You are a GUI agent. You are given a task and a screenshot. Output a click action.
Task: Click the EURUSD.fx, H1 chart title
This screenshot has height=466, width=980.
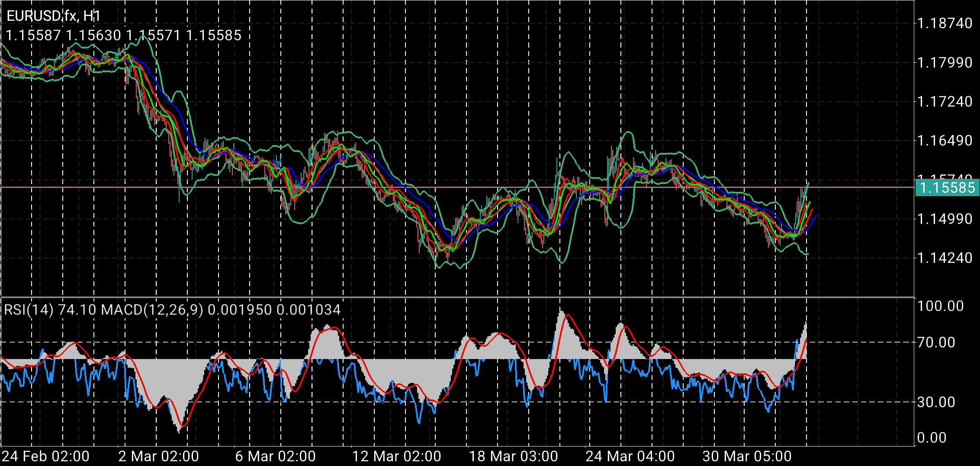point(54,16)
